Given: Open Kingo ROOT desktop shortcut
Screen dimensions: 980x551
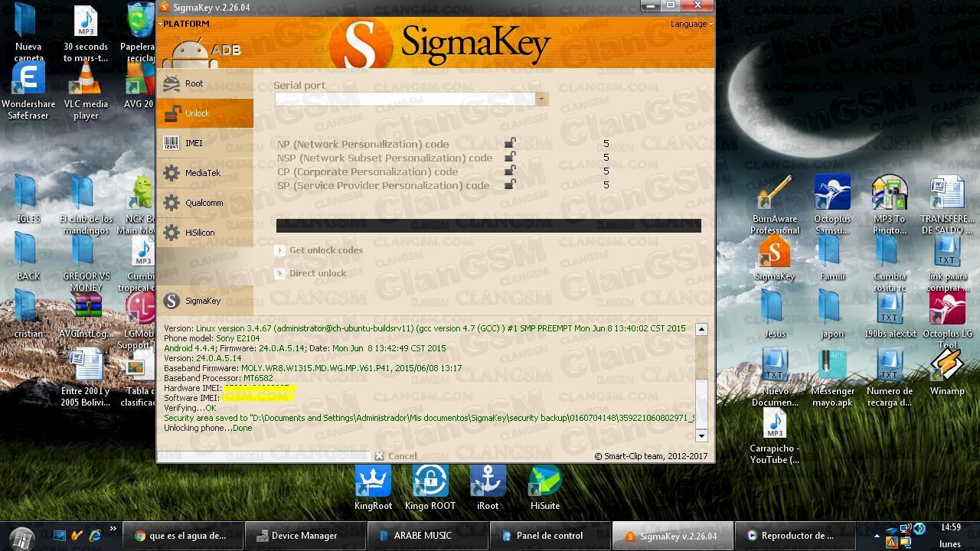Looking at the screenshot, I should (430, 487).
